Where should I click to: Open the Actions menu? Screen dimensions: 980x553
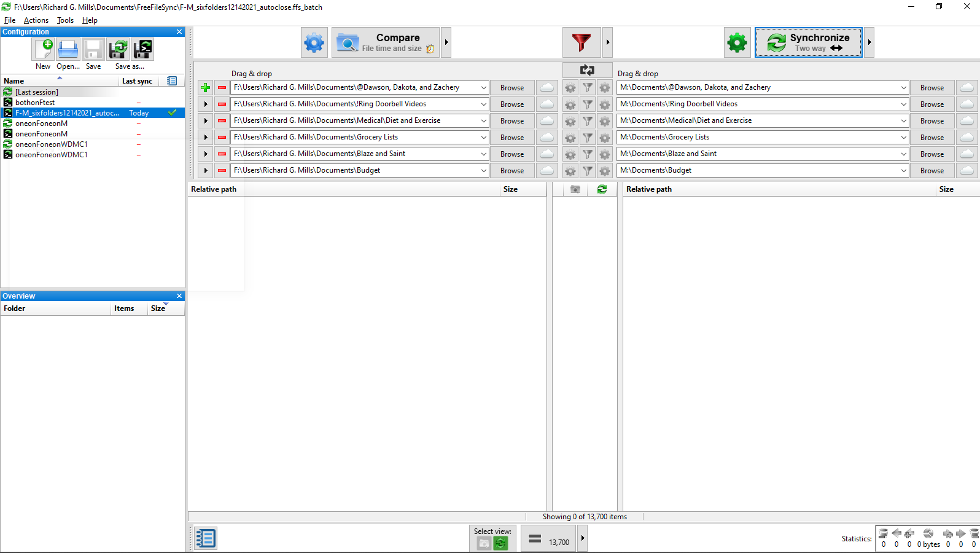coord(36,20)
